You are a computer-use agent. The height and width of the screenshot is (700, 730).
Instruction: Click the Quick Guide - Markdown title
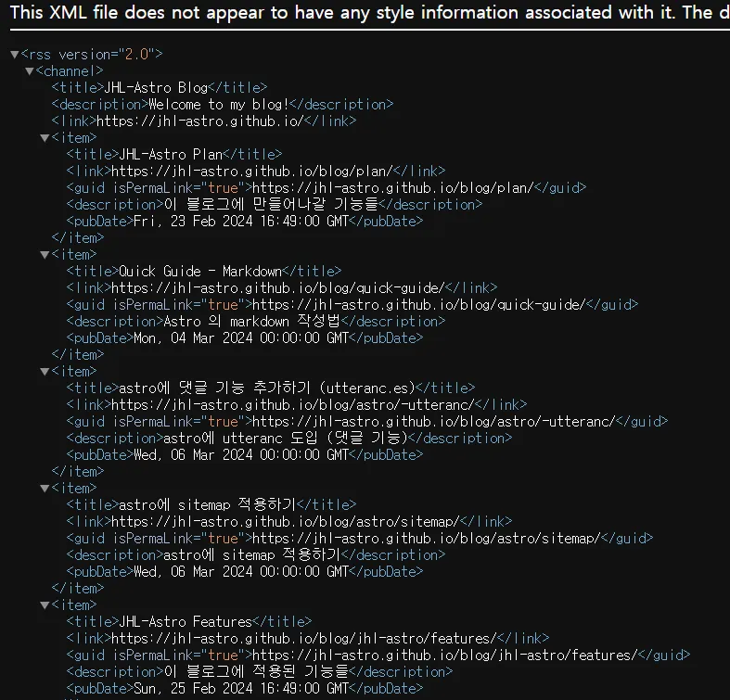200,272
